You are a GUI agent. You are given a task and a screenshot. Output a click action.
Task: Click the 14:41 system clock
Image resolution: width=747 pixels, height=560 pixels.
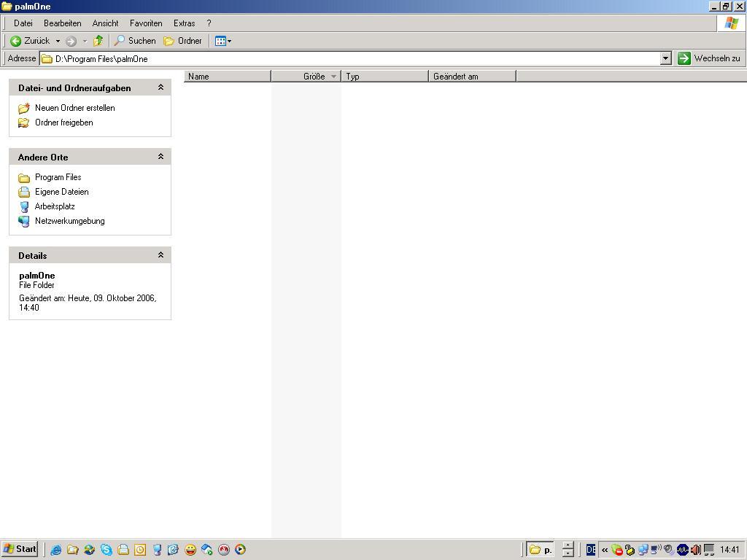pyautogui.click(x=729, y=550)
